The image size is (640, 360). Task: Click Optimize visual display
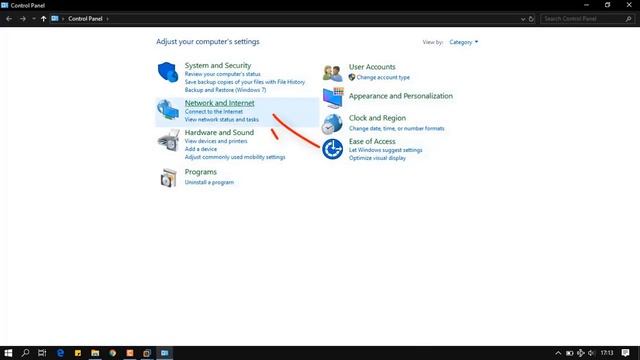click(377, 158)
